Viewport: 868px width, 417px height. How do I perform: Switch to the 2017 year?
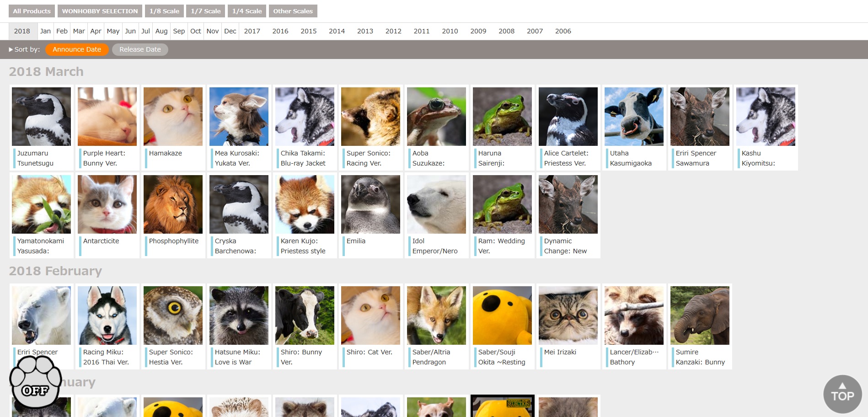point(252,31)
